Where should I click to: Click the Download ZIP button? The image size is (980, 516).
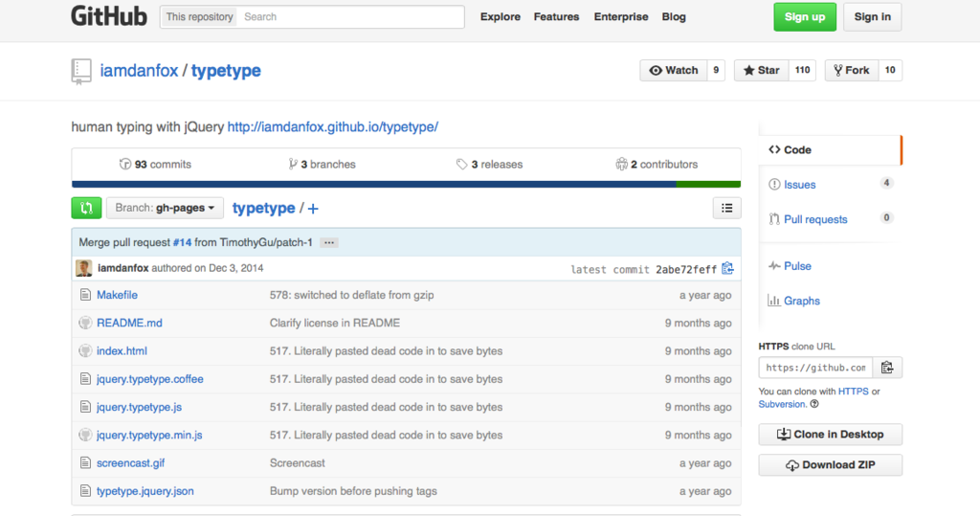(x=830, y=464)
